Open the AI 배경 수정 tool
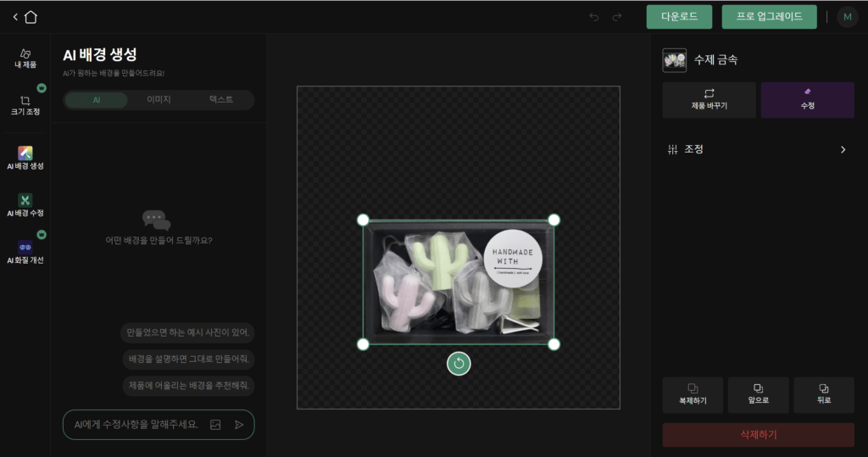 tap(25, 205)
